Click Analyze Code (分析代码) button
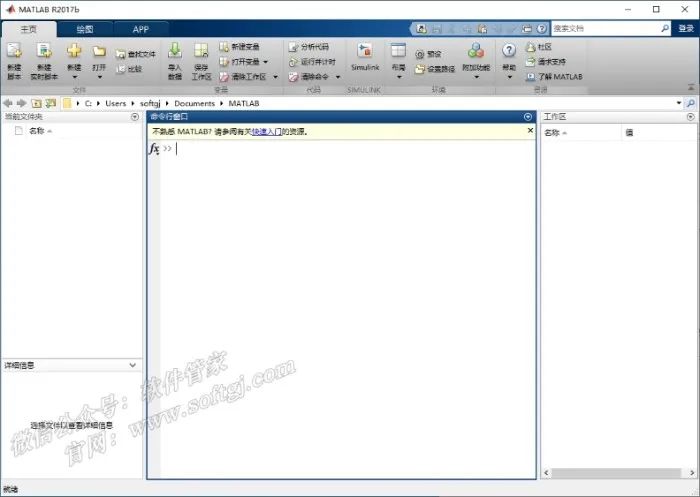 tap(308, 46)
